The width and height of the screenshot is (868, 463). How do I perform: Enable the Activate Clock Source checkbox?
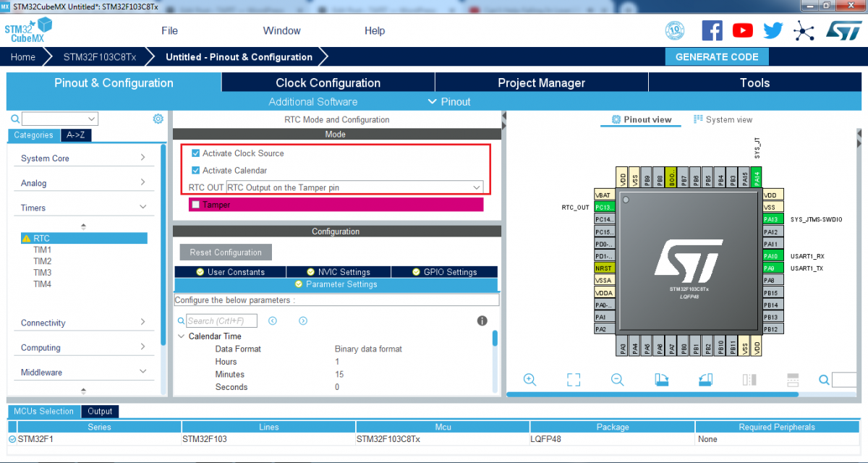tap(195, 153)
